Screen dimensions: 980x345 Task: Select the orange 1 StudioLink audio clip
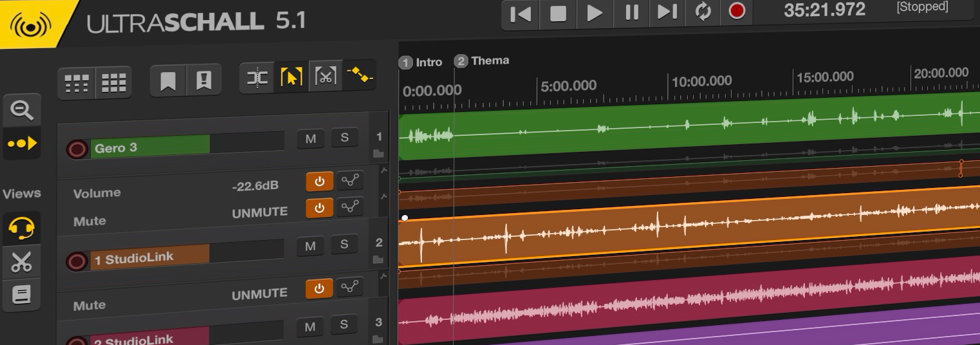689,225
